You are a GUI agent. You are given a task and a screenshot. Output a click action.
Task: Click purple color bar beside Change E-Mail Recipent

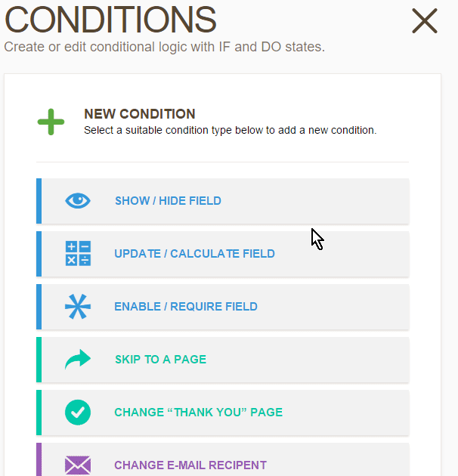tap(39, 460)
